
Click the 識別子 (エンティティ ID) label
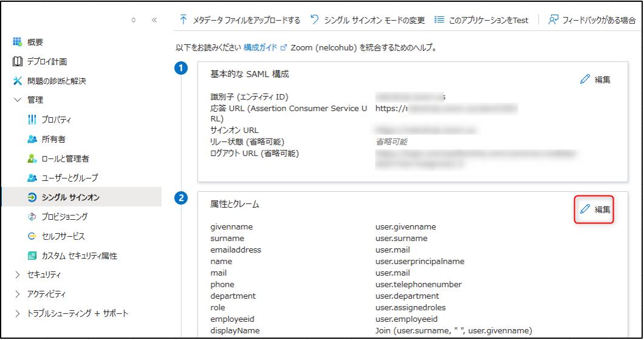(249, 97)
